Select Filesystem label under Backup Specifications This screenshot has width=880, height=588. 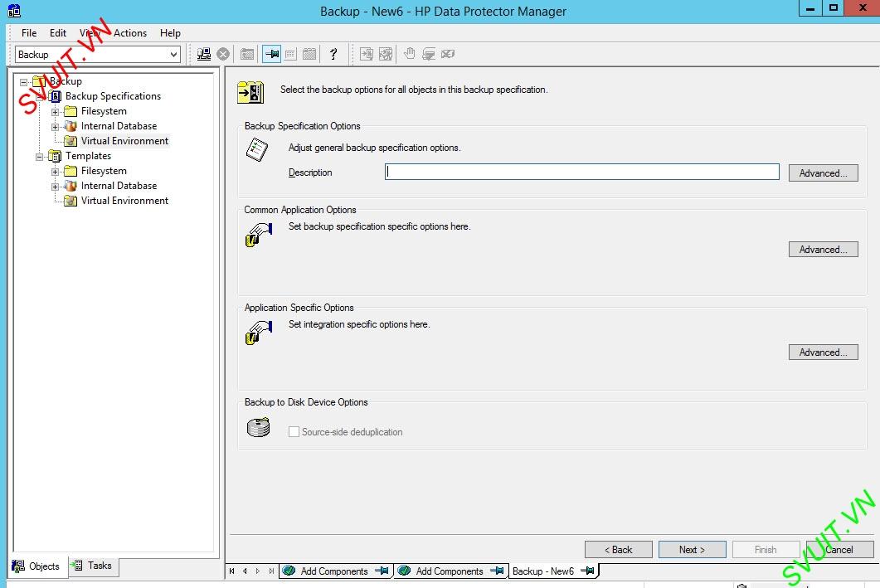point(104,111)
